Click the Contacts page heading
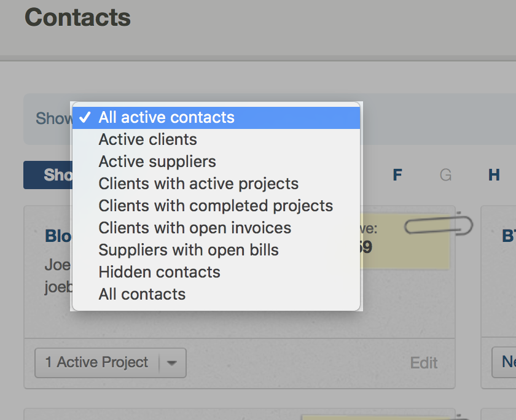Screen dimensions: 516x420 click(77, 18)
